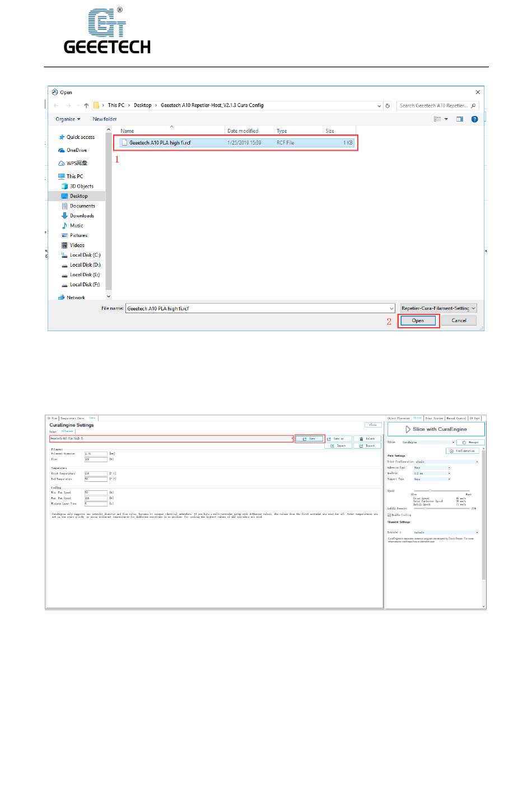The width and height of the screenshot is (532, 795).
Task: Select the Geeetech A10 PLA high fi.rcf file
Action: [x=236, y=143]
